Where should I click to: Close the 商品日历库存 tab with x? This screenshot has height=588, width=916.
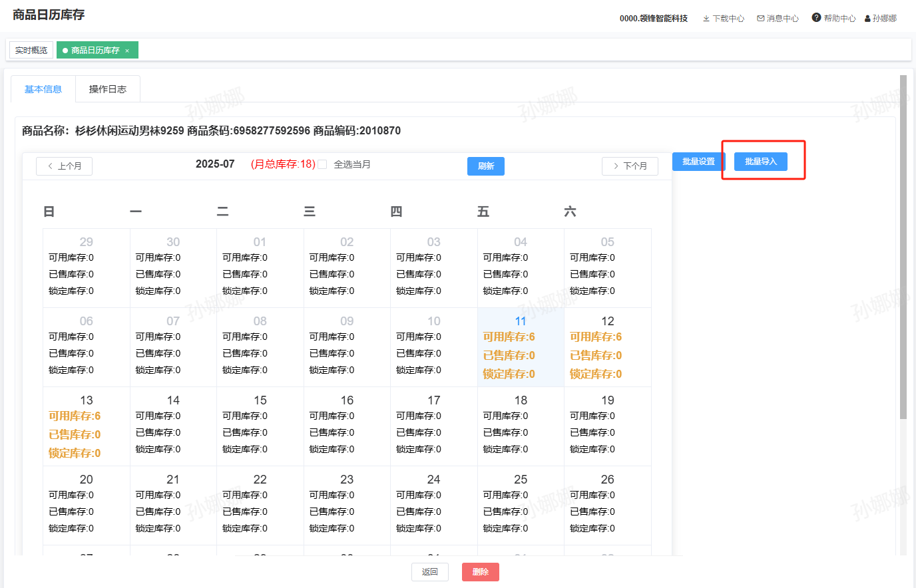(127, 51)
